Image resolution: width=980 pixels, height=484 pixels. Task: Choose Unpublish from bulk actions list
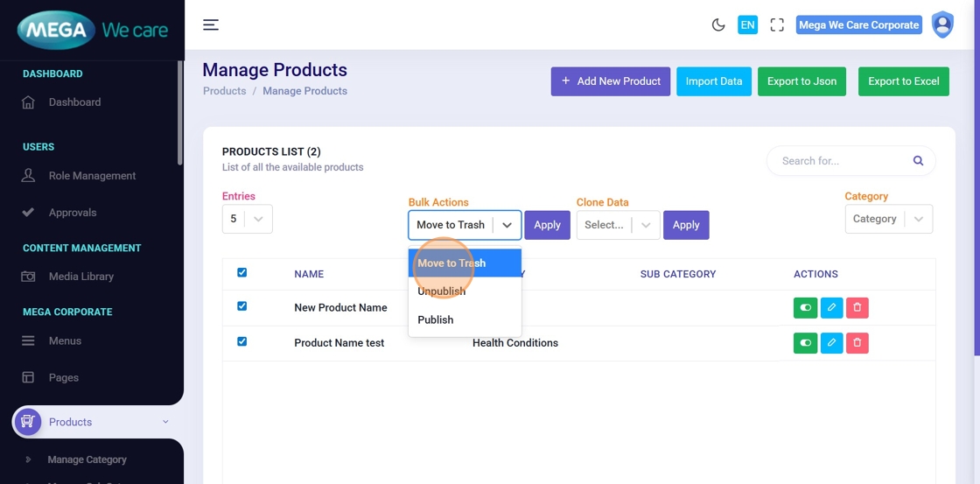pyautogui.click(x=442, y=291)
